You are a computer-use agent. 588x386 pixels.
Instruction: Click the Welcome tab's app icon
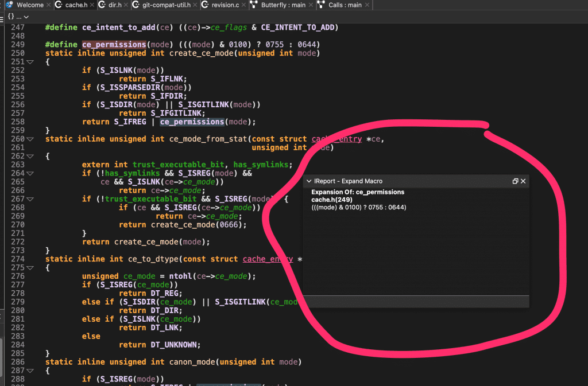click(x=10, y=5)
